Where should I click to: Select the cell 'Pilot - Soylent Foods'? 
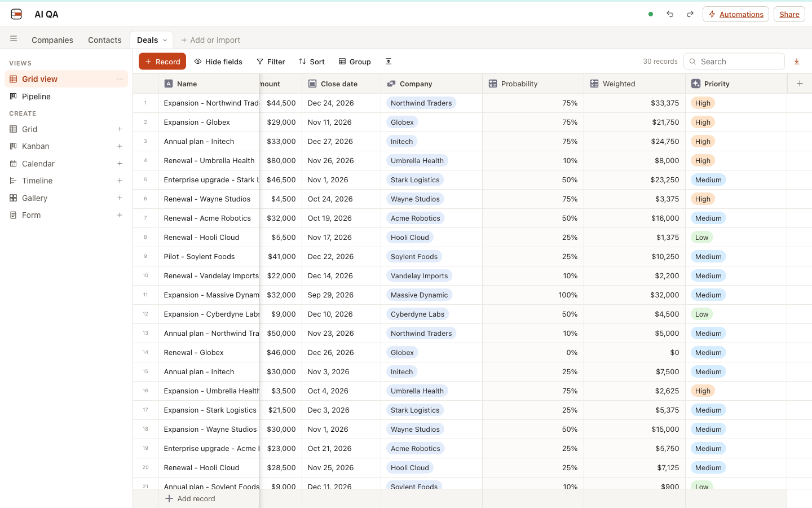pyautogui.click(x=209, y=257)
